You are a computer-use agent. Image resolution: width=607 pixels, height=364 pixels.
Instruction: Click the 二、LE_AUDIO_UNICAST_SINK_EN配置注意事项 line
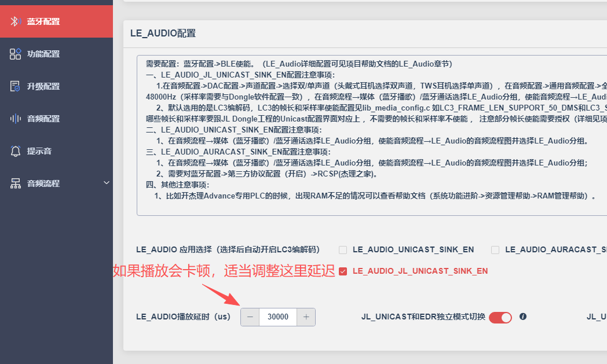[234, 130]
